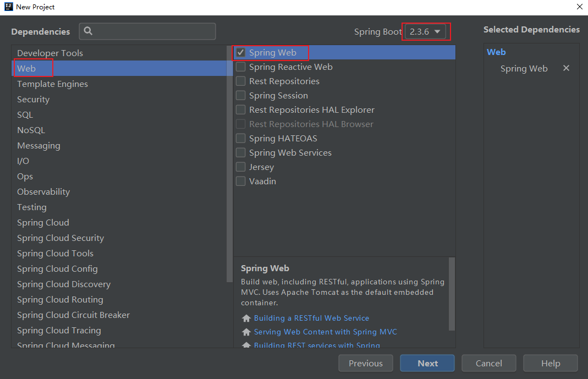Click home icon beside Building a RESTful Web Service
Screen dimensions: 588x379
[x=246, y=318]
